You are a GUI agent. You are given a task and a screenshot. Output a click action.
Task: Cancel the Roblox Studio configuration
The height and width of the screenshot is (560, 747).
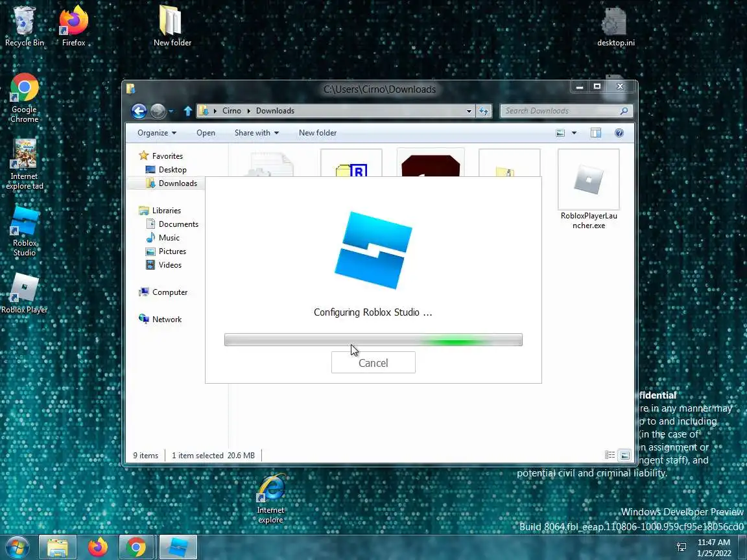[x=373, y=363]
